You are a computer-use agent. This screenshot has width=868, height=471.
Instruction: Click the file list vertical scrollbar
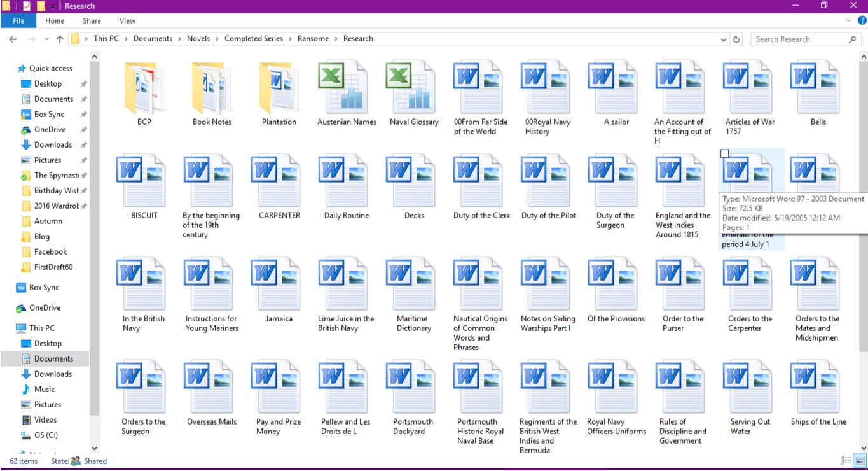[x=862, y=204]
